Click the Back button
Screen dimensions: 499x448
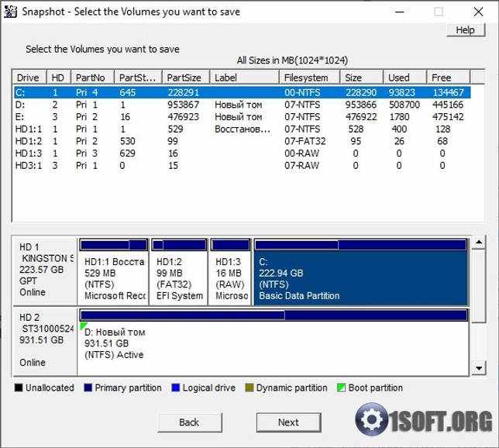[x=190, y=422]
